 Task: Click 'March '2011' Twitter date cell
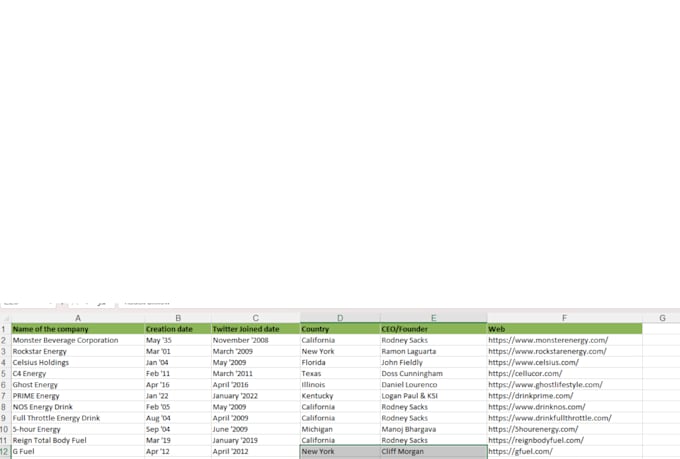[x=255, y=374]
